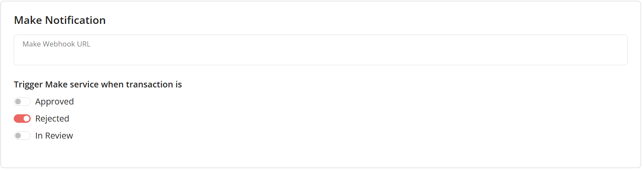Activate Make trigger for approved transactions
The width and height of the screenshot is (644, 171).
[x=22, y=101]
